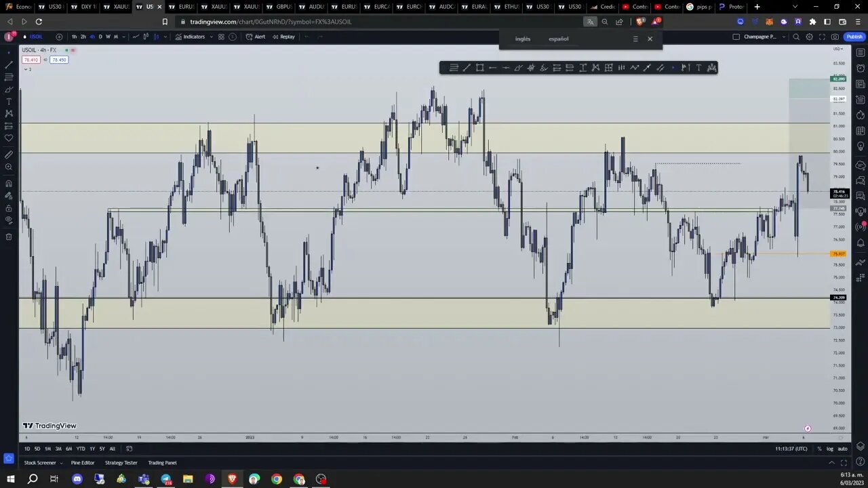
Task: Toggle the Champagne P... layout checkbox
Action: point(736,37)
